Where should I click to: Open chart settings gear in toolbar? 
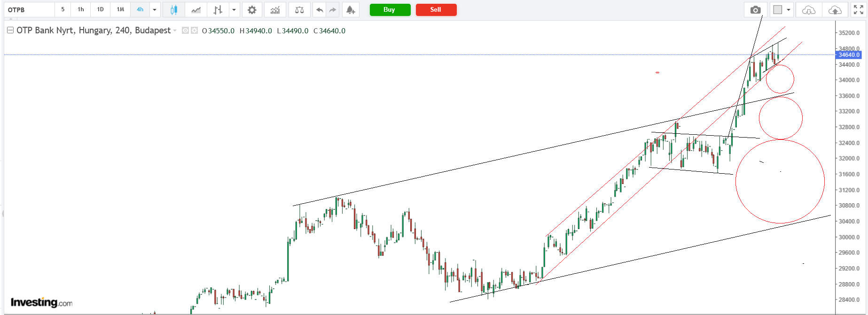coord(252,10)
